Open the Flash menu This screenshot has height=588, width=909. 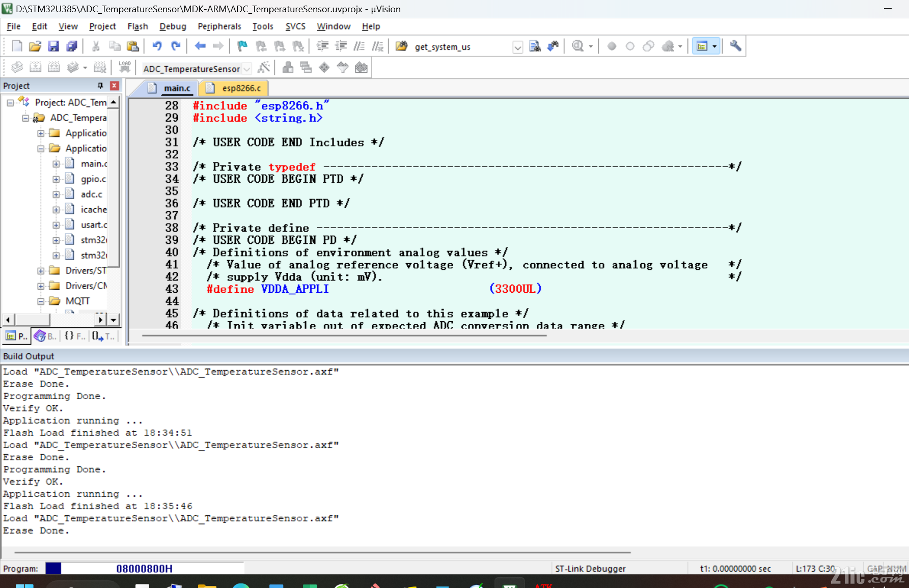(x=137, y=26)
